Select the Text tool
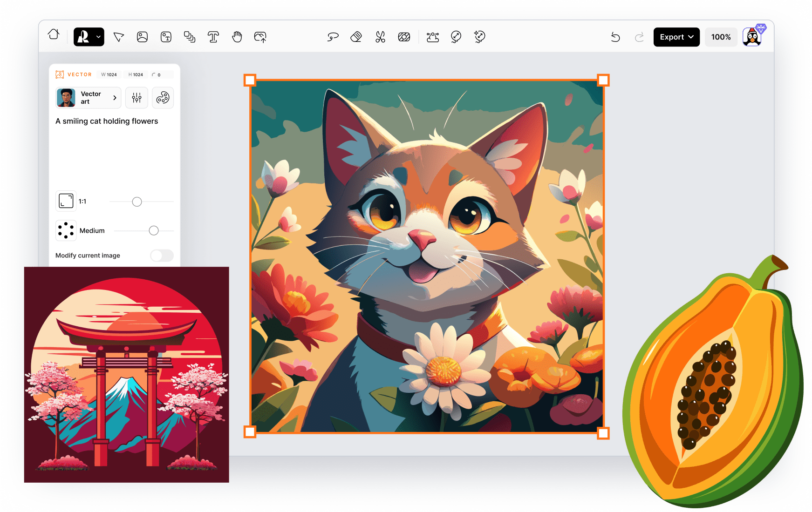Viewport: 812px width, 512px height. click(213, 37)
